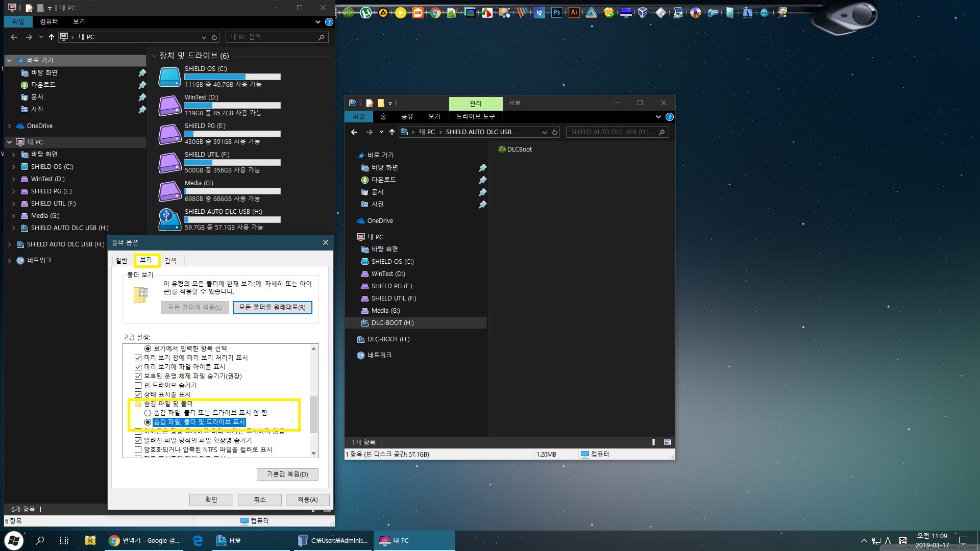
Task: Open the SHIELD AUTO DLC USB (H:) drive icon
Action: pos(169,219)
